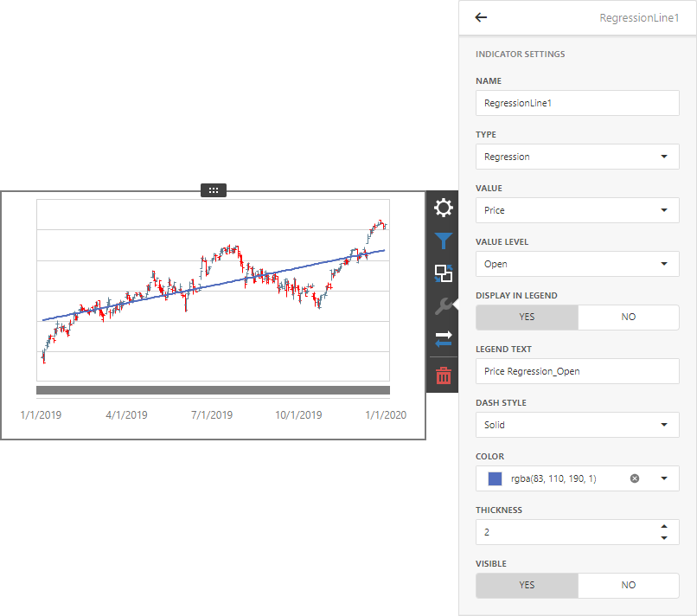Select the filter icon on the chart toolbar
The width and height of the screenshot is (697, 616).
coord(443,241)
